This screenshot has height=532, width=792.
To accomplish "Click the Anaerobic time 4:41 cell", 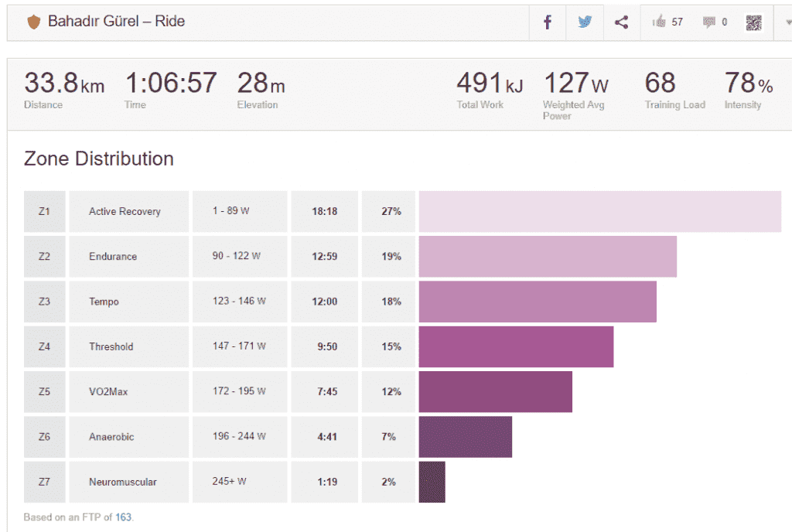I will point(324,437).
